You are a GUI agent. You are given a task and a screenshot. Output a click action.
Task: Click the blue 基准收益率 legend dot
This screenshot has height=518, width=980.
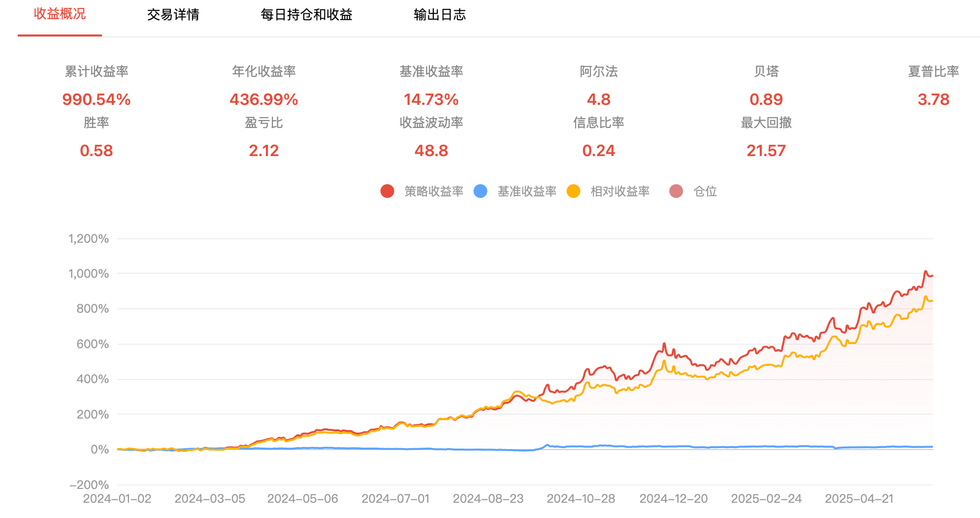point(480,191)
